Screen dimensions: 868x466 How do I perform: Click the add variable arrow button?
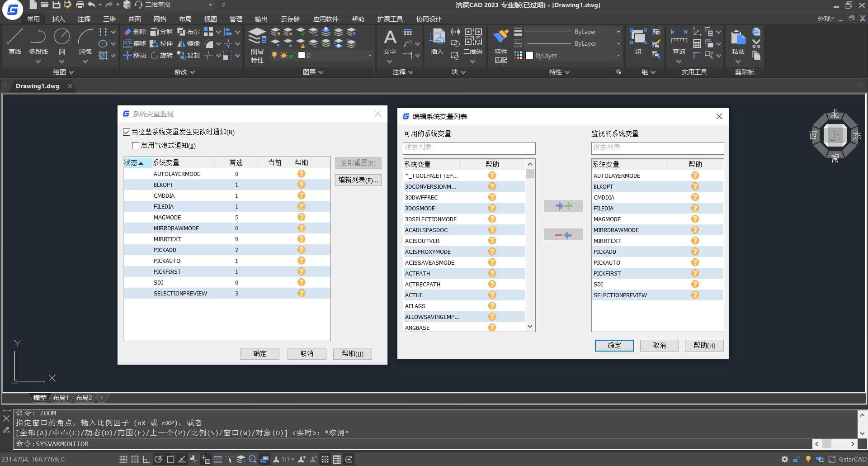563,206
